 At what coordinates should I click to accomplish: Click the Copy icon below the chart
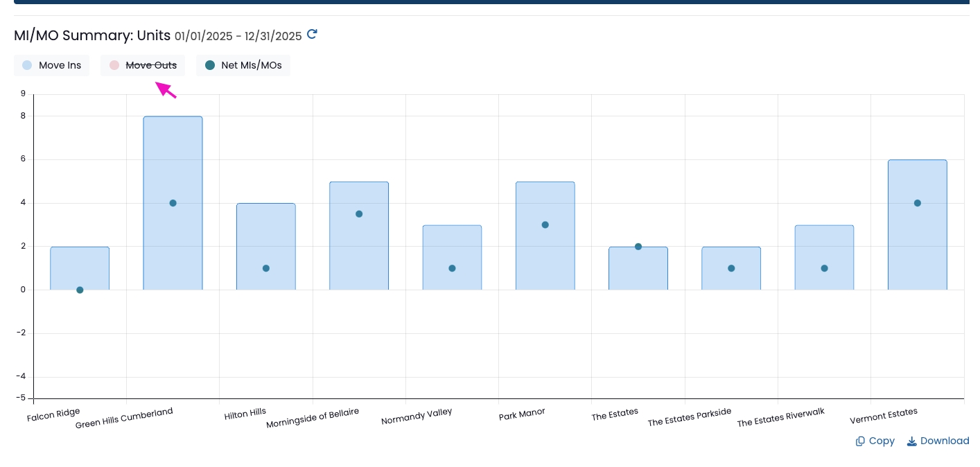click(860, 441)
